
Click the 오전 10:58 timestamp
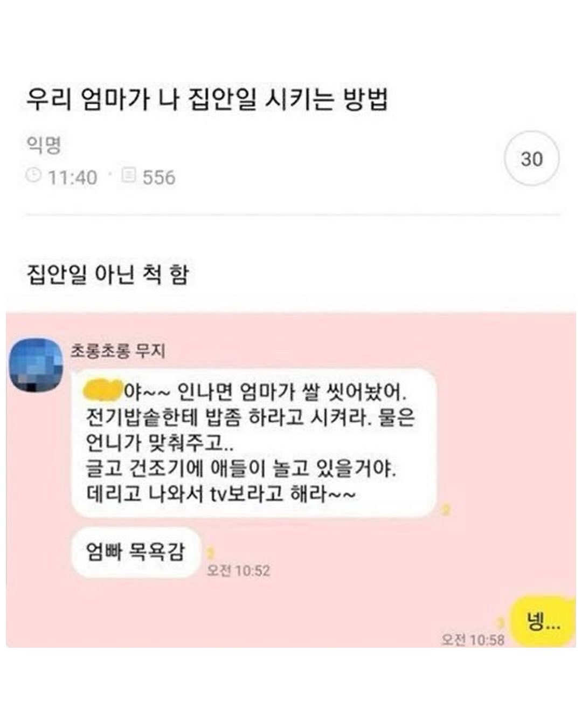(x=473, y=640)
